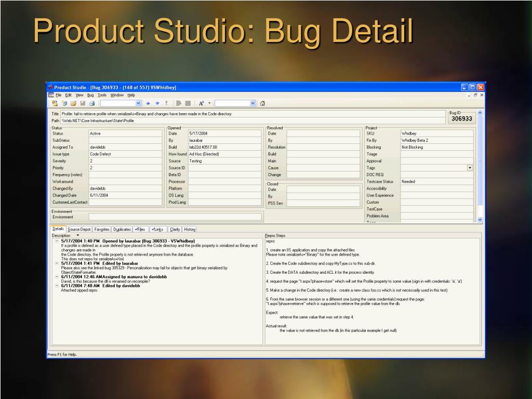Open the Tools menu

pyautogui.click(x=102, y=95)
